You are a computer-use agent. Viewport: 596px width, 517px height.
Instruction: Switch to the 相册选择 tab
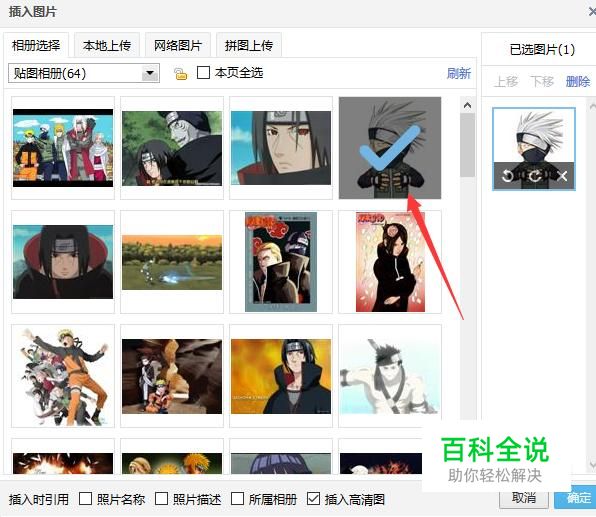point(36,46)
